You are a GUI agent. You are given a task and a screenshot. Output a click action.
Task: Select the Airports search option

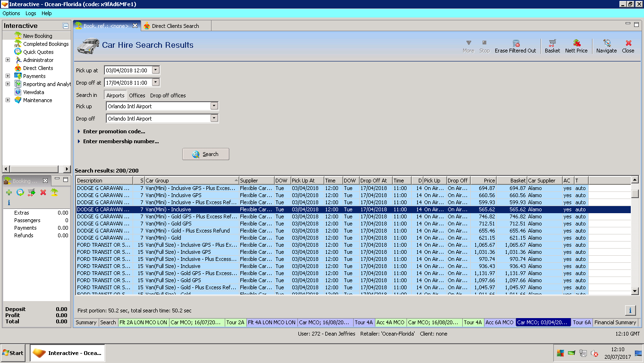pos(115,95)
